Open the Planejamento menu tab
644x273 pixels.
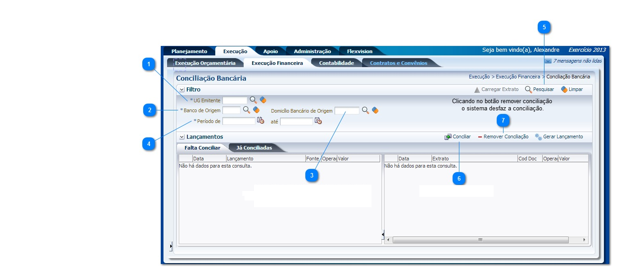point(189,51)
